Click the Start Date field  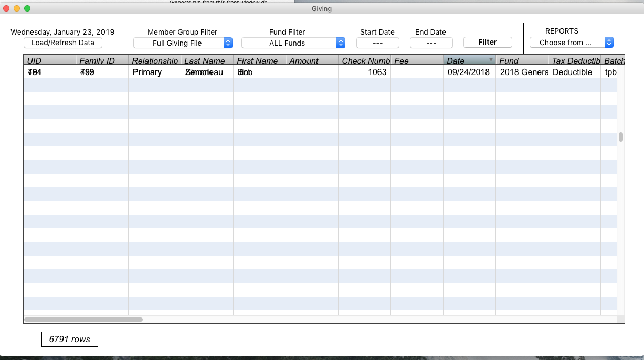click(377, 43)
